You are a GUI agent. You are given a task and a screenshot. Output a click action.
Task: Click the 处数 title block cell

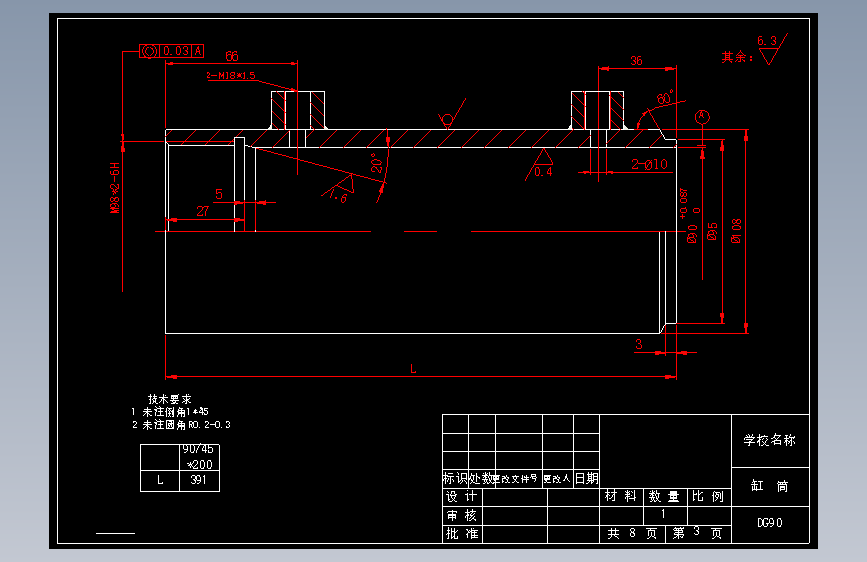(x=482, y=478)
